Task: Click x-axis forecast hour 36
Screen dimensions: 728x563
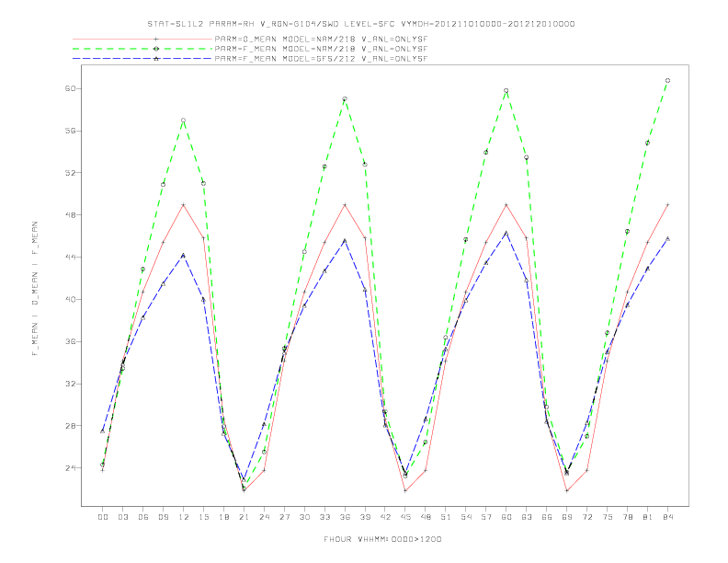Action: click(345, 517)
